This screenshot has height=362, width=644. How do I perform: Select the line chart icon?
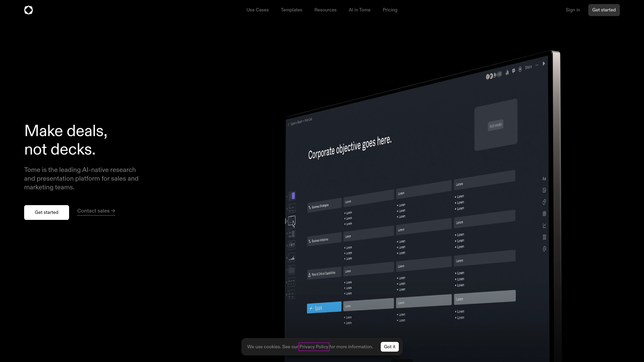(x=544, y=226)
